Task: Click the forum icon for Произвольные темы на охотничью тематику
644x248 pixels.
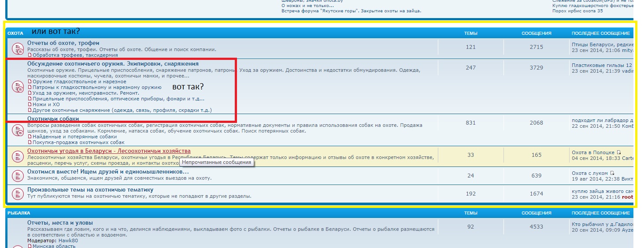Action: (17, 193)
